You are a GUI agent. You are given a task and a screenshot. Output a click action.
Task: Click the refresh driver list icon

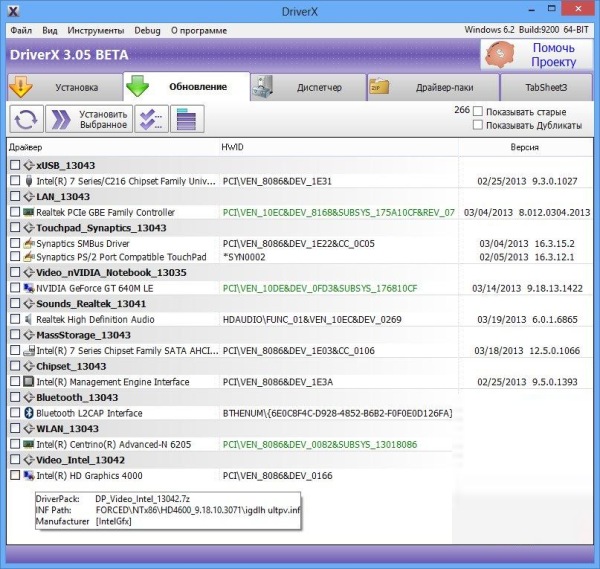pyautogui.click(x=26, y=118)
